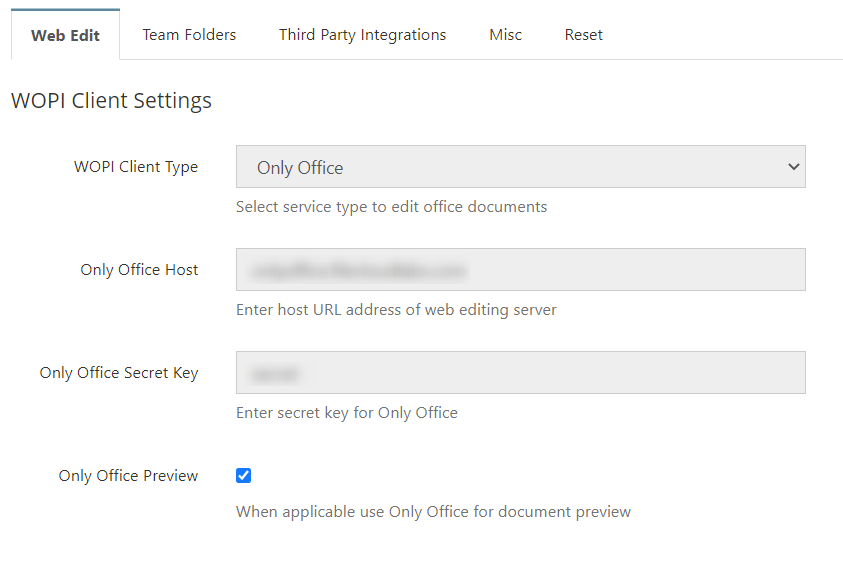Click the Only Office Secret Key field
The image size is (843, 568).
pos(520,373)
